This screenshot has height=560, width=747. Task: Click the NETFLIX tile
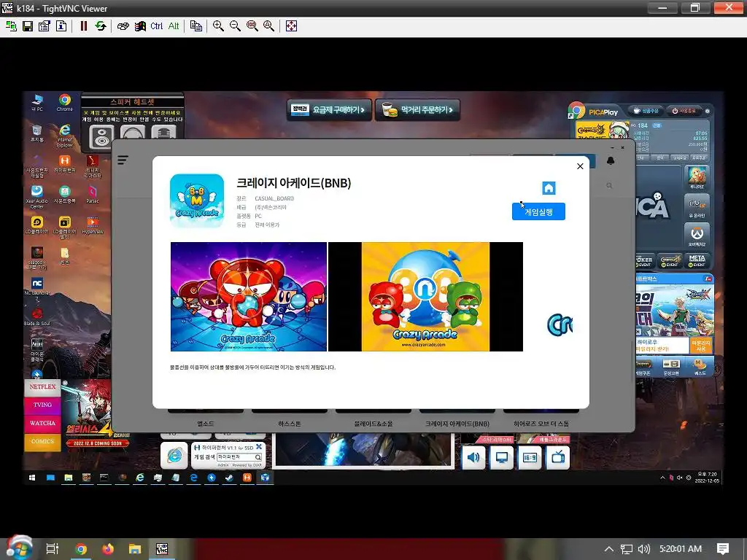tap(42, 386)
